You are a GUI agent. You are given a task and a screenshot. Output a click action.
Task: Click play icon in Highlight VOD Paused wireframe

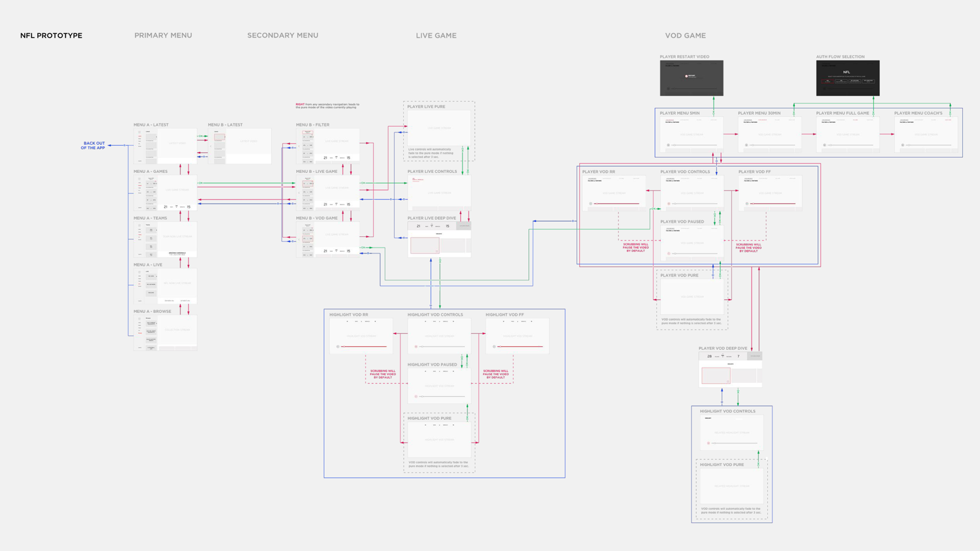click(416, 397)
